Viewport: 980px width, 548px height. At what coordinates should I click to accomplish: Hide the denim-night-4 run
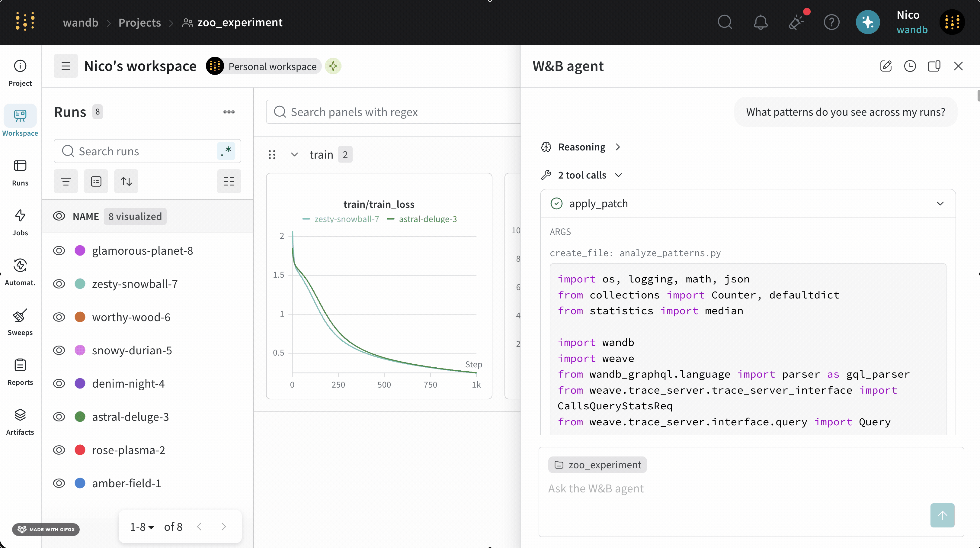point(59,383)
